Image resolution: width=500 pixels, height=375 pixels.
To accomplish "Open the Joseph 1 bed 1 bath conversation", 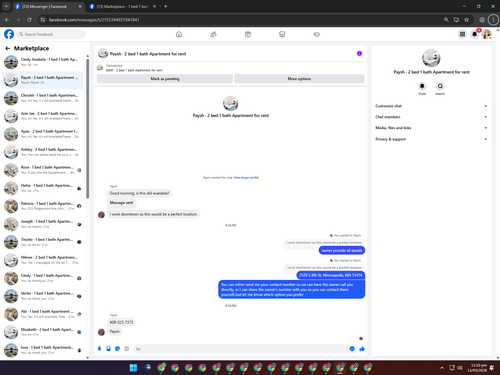I will (43, 224).
